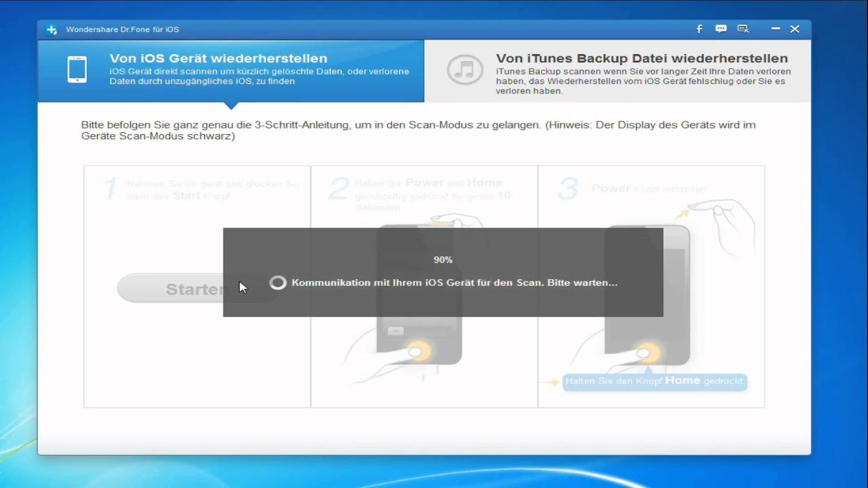Screen dimensions: 868x488
Task: Switch to Von iTunes Backup Datei wiederherstellen tab
Action: pos(618,70)
